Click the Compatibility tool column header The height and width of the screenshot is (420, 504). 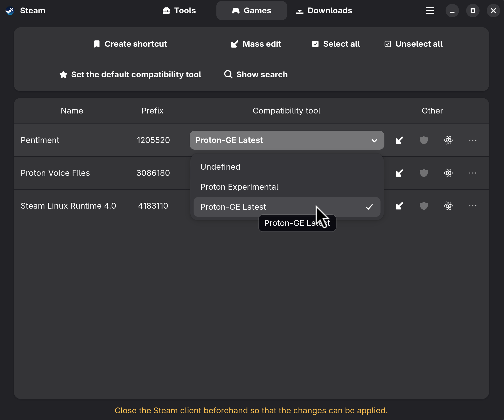pyautogui.click(x=286, y=111)
